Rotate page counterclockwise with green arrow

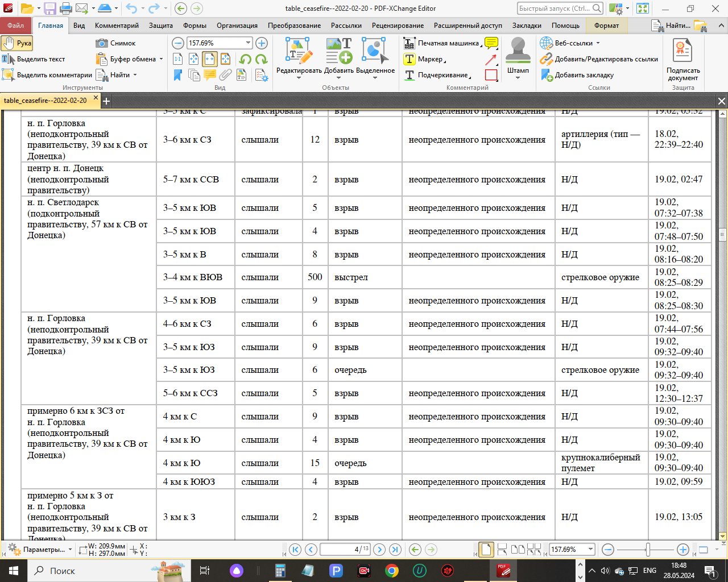point(246,59)
